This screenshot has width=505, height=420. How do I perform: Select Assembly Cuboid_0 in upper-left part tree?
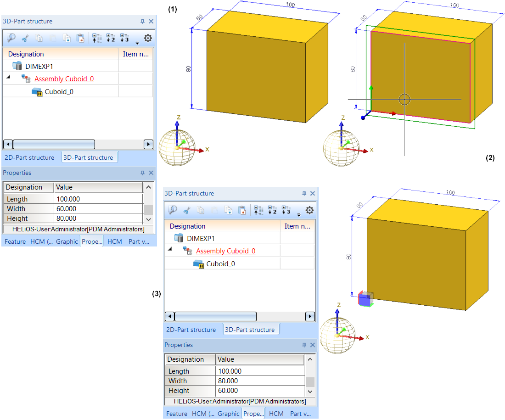(64, 79)
